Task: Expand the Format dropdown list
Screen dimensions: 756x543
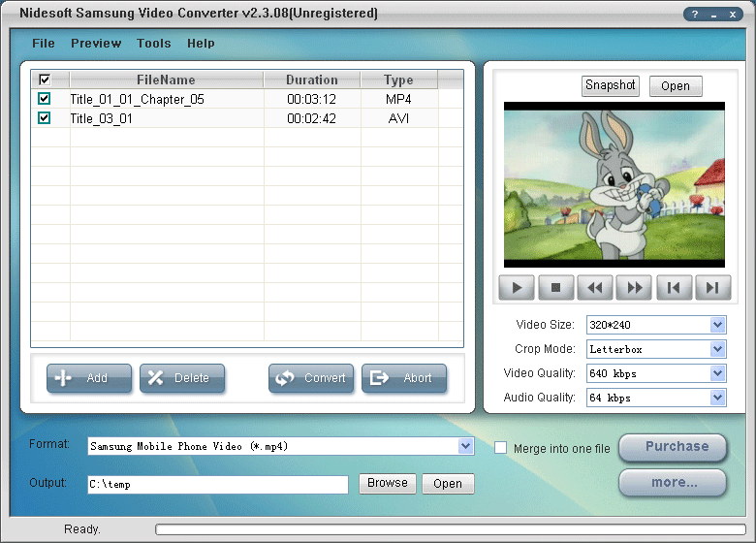Action: click(465, 446)
